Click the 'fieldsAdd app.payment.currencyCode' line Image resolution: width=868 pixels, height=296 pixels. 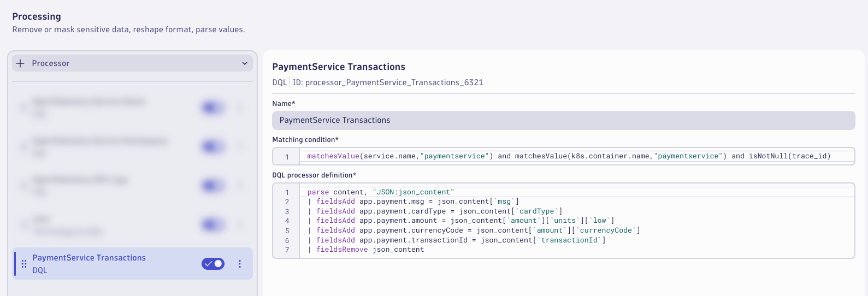tap(474, 230)
